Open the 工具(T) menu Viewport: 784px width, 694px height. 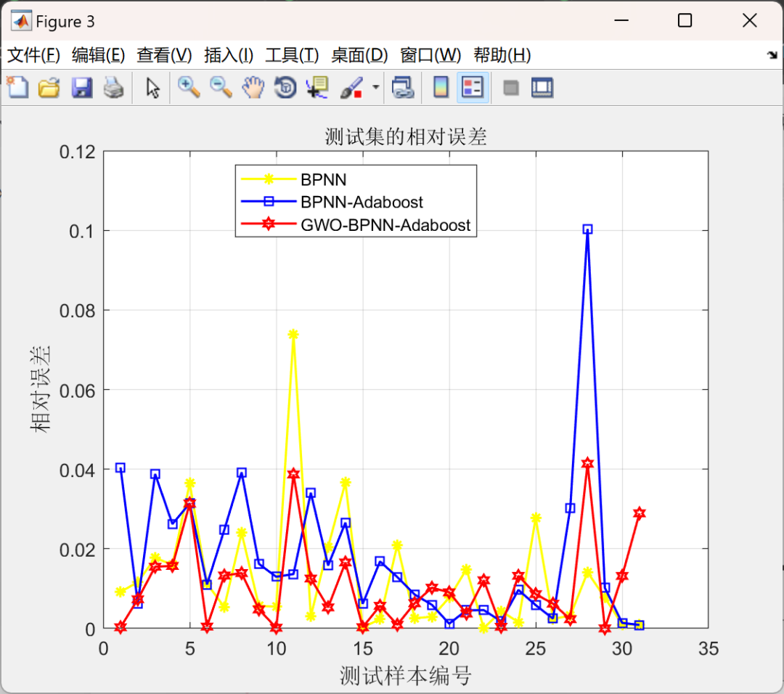pyautogui.click(x=292, y=55)
